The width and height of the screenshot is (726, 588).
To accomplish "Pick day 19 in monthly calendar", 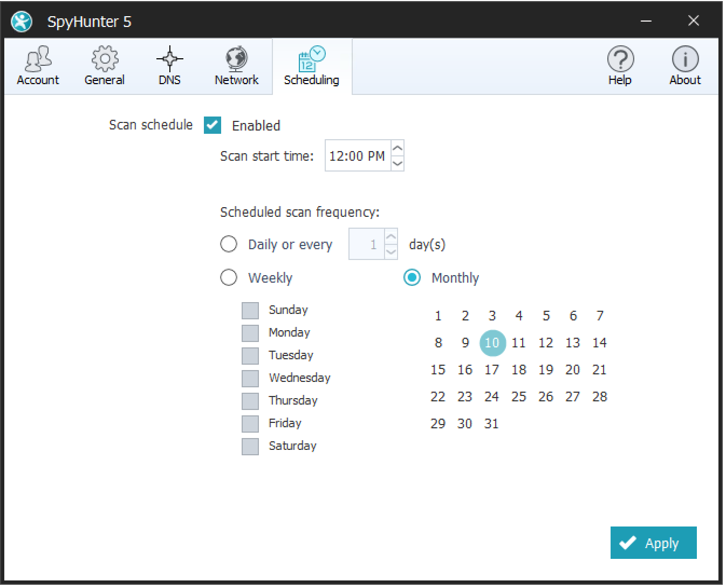I will 546,370.
